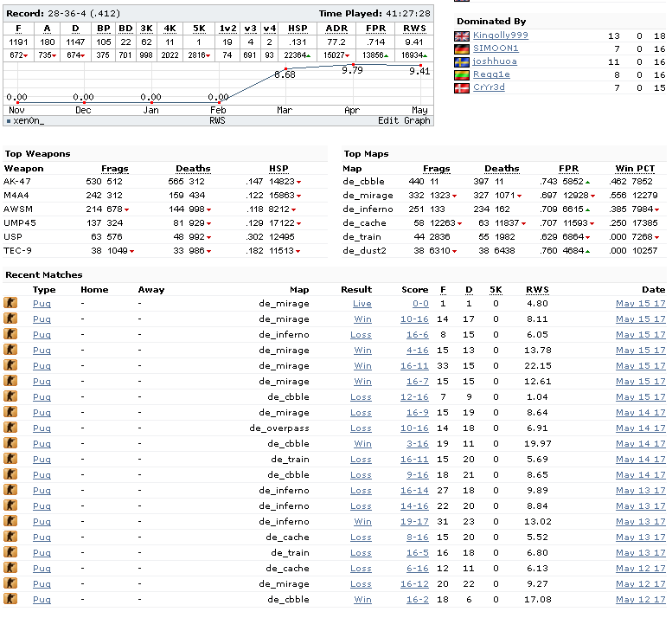672x618 pixels.
Task: Open the Pug link in the de_overpass row
Action: pyautogui.click(x=42, y=428)
